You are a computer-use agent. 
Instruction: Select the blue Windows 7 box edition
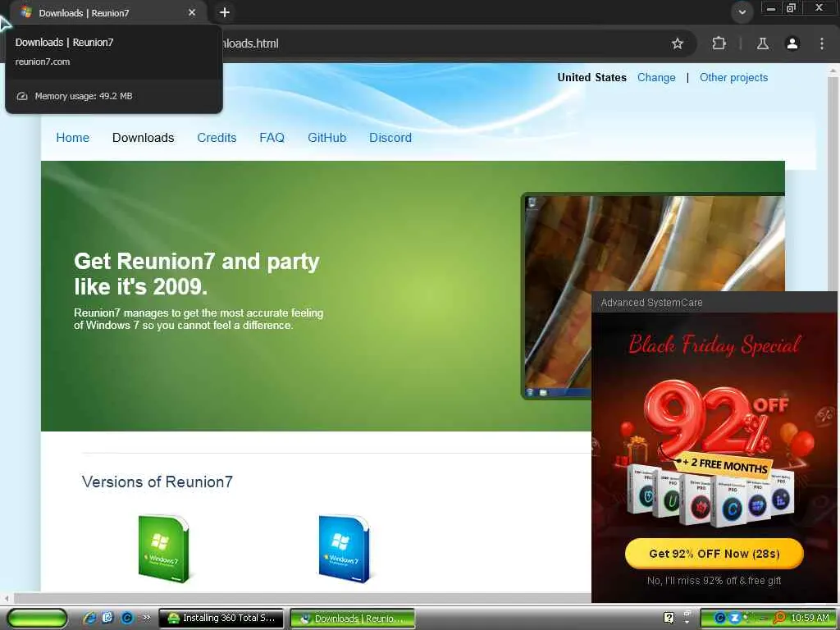344,549
